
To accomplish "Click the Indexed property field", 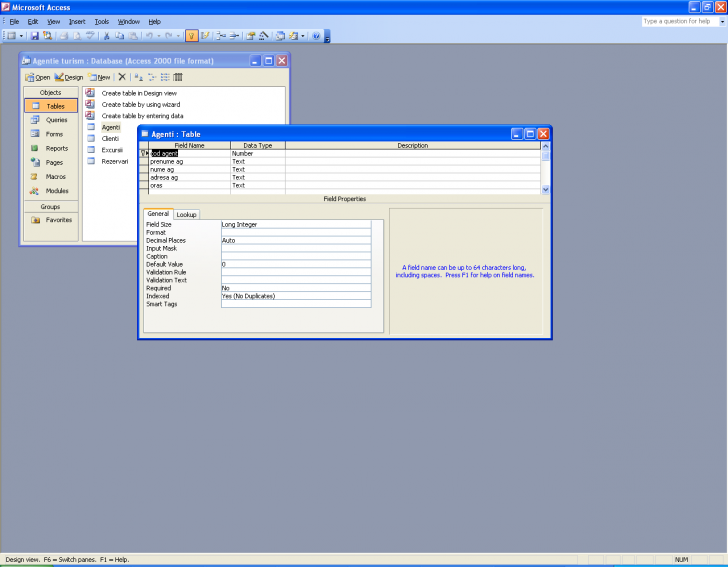I will click(295, 296).
